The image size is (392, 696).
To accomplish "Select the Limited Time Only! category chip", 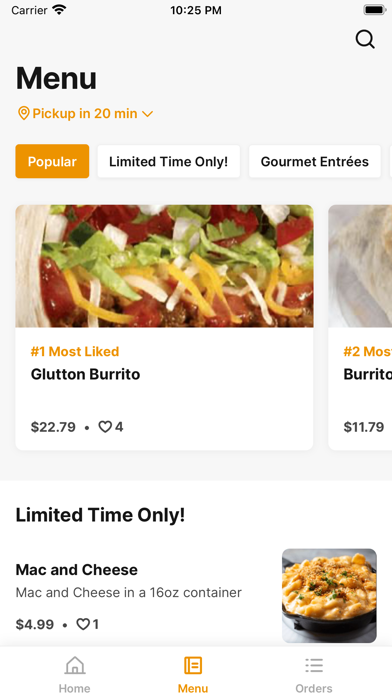I will click(x=169, y=161).
